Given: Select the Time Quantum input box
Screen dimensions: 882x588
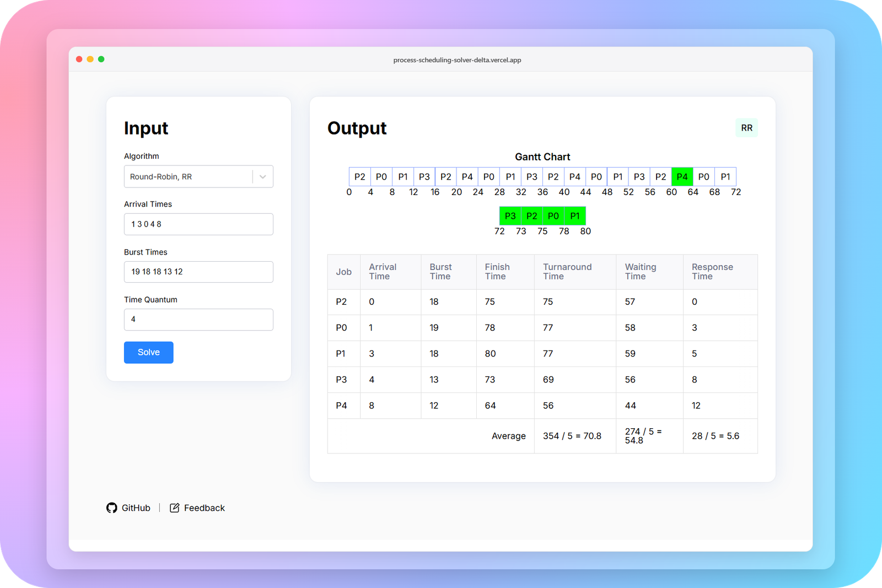Looking at the screenshot, I should click(x=198, y=320).
